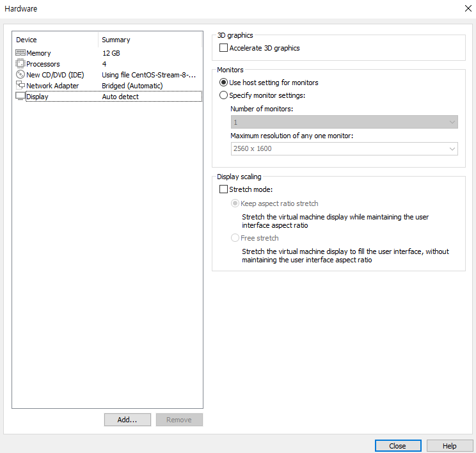Select the Display monitor icon
Image resolution: width=476 pixels, height=453 pixels.
20,96
